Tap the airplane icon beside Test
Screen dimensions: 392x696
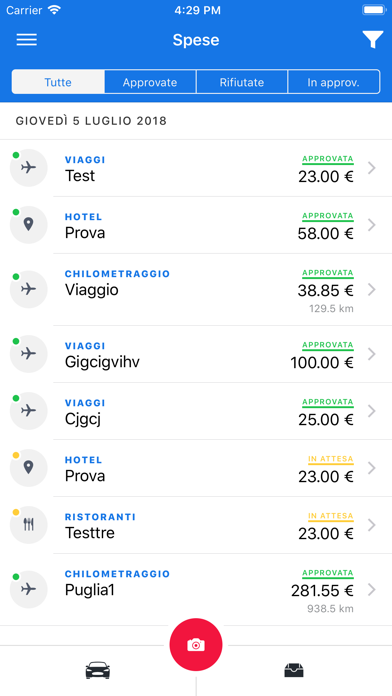click(28, 168)
